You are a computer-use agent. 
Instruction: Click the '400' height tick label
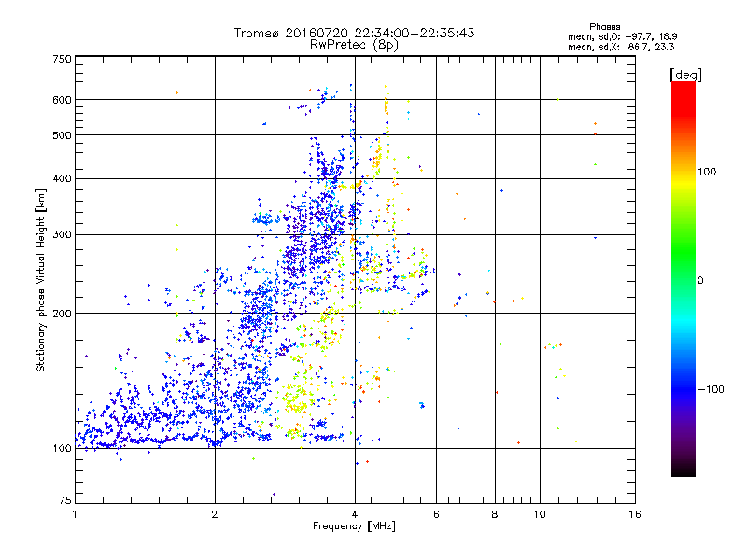point(62,178)
